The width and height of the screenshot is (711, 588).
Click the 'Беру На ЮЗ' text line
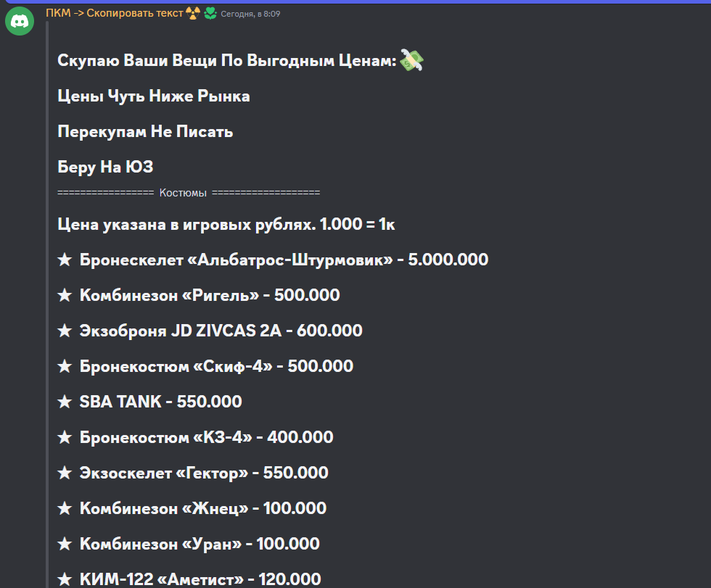(x=105, y=167)
